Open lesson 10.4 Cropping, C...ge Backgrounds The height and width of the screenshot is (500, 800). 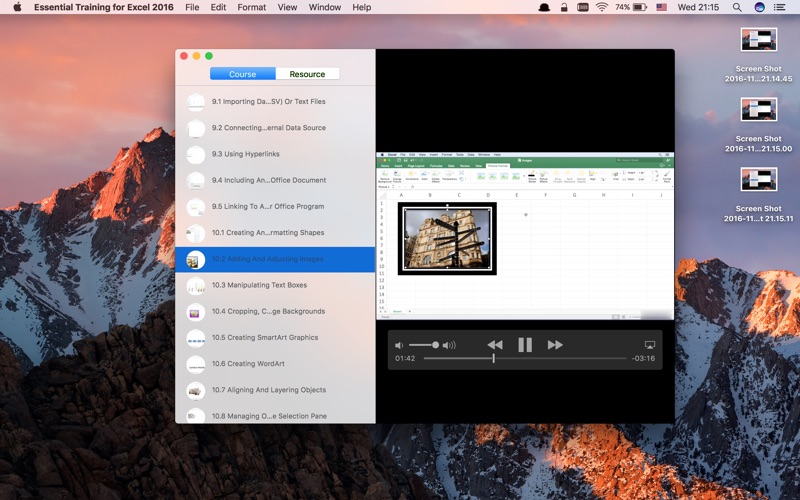275,311
